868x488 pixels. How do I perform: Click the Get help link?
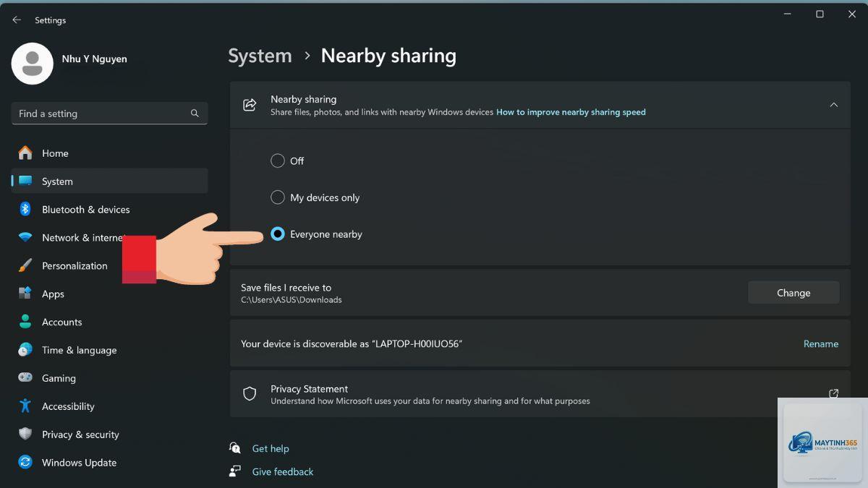click(271, 448)
